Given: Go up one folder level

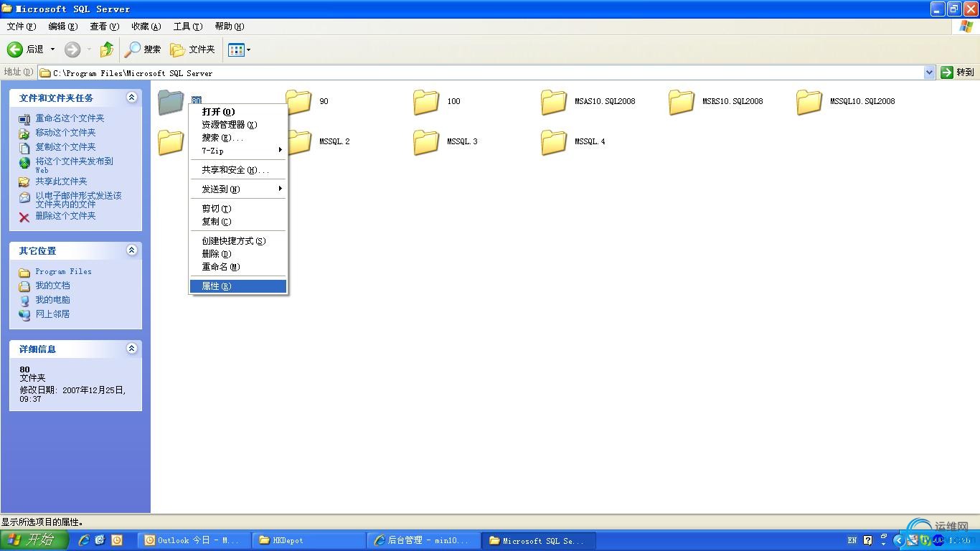Looking at the screenshot, I should point(107,50).
